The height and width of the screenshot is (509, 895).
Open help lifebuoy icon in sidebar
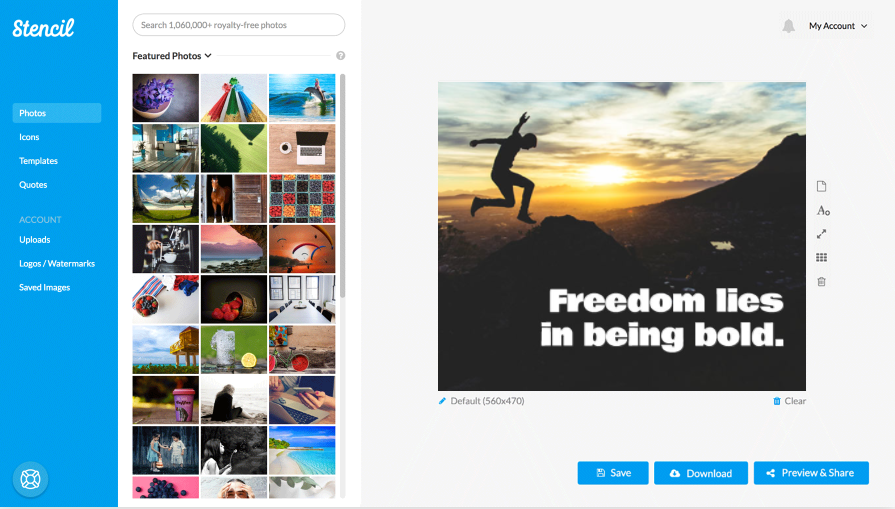[x=30, y=479]
